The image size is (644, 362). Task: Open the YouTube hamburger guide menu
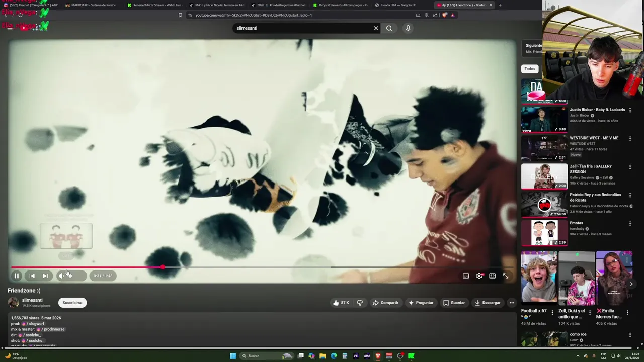pos(10,28)
